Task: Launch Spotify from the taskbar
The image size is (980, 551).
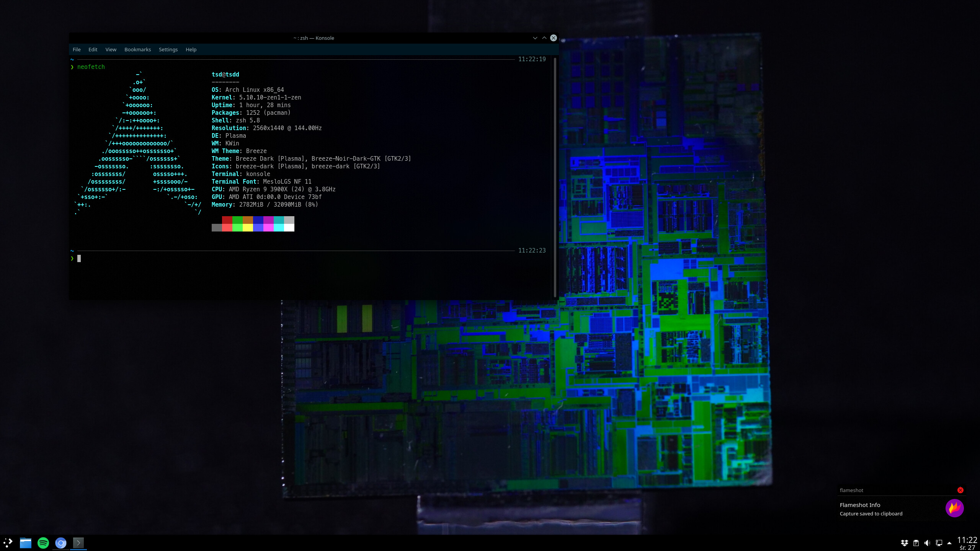Action: pyautogui.click(x=43, y=543)
